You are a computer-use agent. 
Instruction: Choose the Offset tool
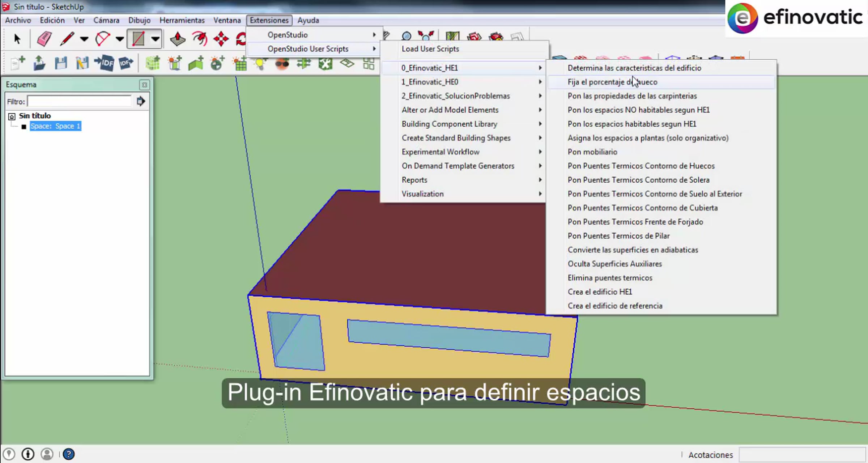200,39
